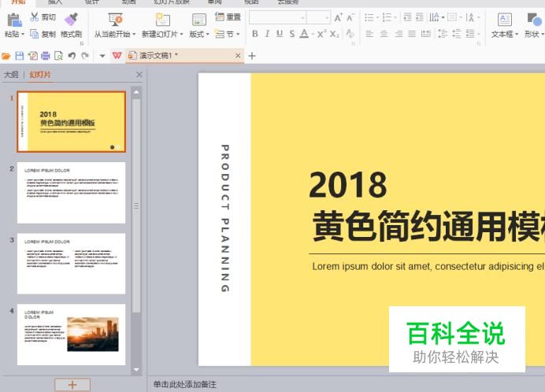
Task: Click the Open folder icon
Action: click(6, 56)
